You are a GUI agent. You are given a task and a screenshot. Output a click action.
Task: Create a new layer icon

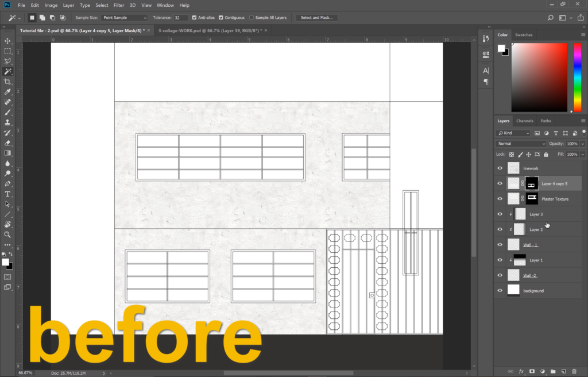tap(563, 371)
